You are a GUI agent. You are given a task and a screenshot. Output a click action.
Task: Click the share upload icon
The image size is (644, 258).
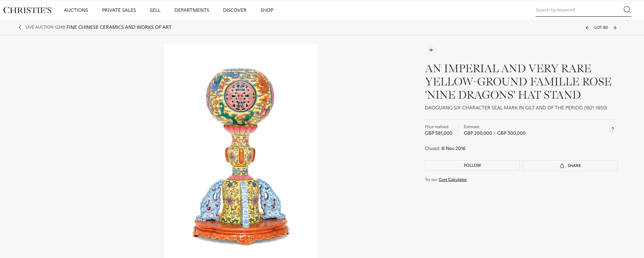562,166
